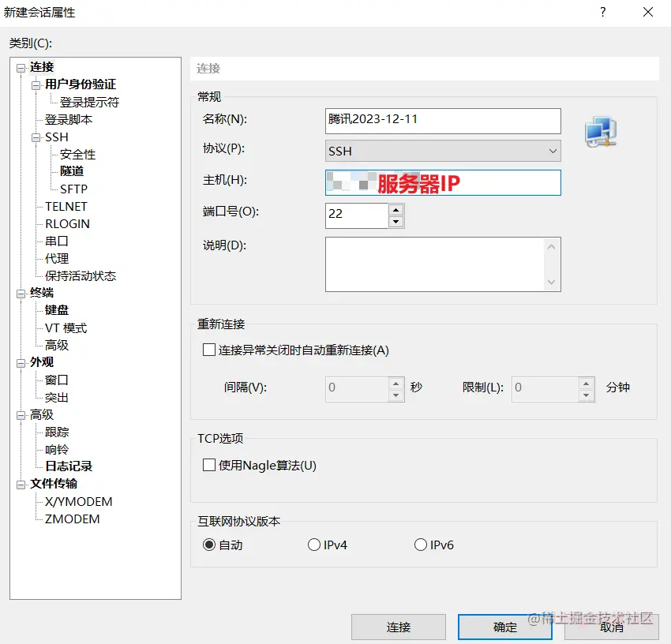Viewport: 671px width, 644px height.
Task: Open the 键盘 settings under 终端
Action: point(54,310)
